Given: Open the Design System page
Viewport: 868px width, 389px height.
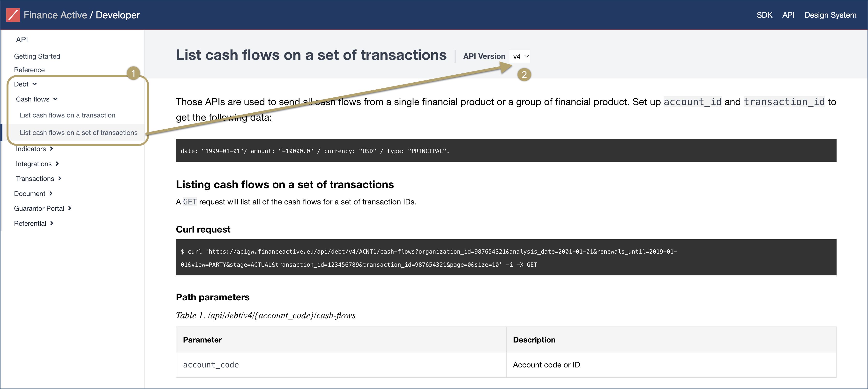Looking at the screenshot, I should coord(830,15).
